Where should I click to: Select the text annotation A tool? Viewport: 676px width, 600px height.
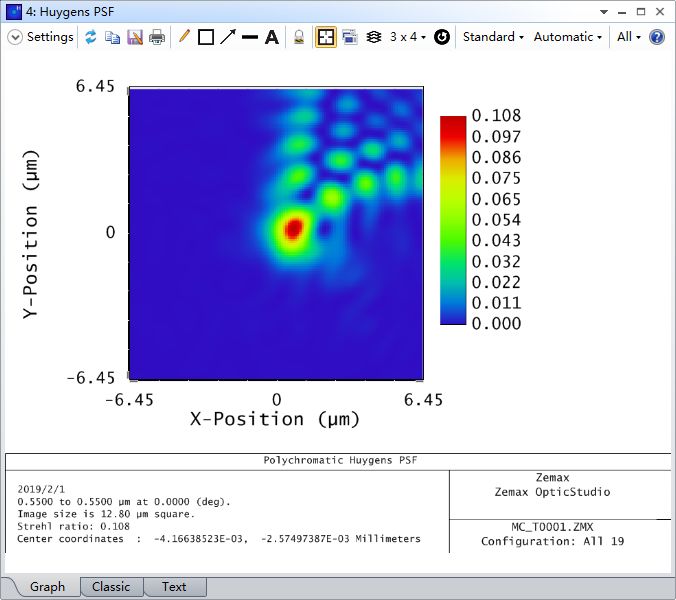pos(271,37)
